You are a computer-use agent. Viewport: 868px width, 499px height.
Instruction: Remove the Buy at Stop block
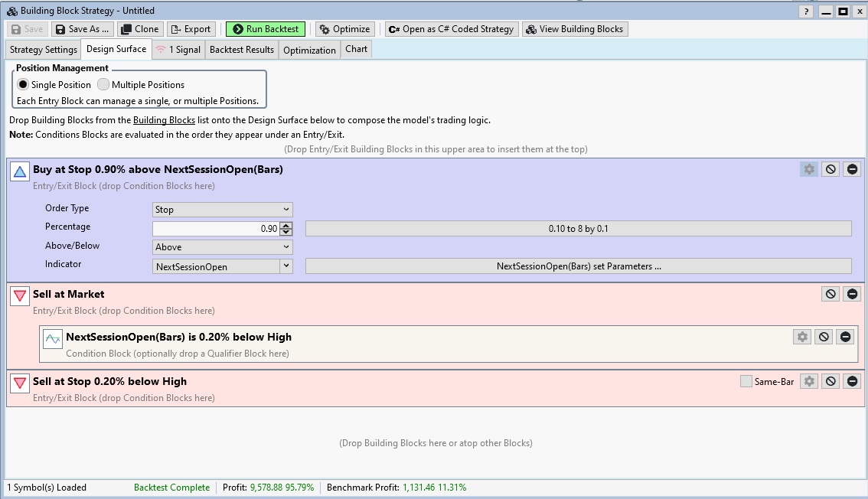852,169
